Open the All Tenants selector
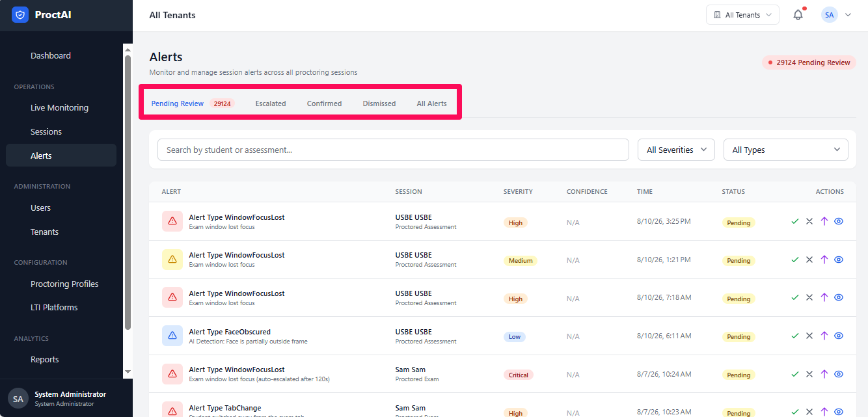The width and height of the screenshot is (868, 417). coord(742,15)
